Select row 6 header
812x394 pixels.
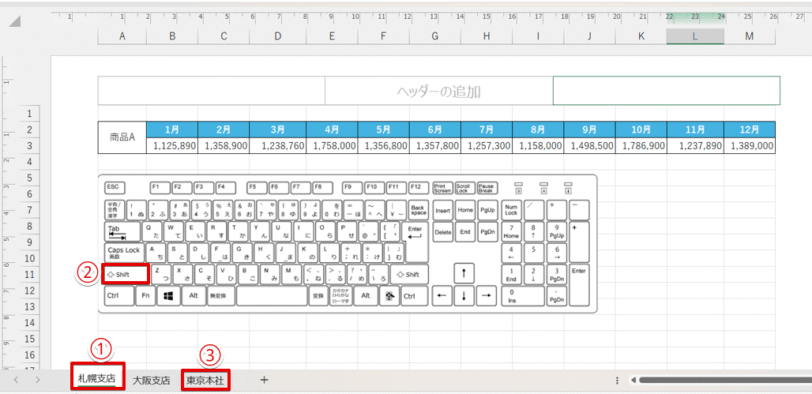click(x=30, y=194)
